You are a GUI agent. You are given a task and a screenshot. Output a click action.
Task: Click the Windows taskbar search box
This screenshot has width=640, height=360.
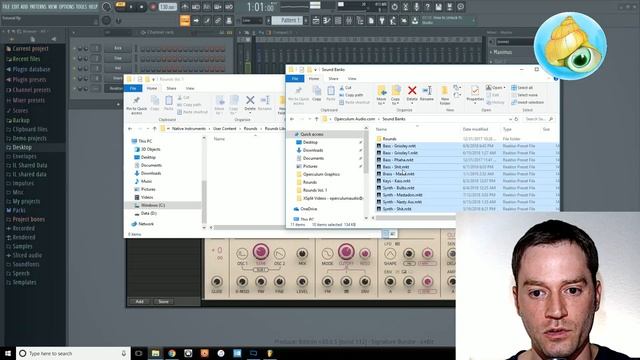point(73,353)
